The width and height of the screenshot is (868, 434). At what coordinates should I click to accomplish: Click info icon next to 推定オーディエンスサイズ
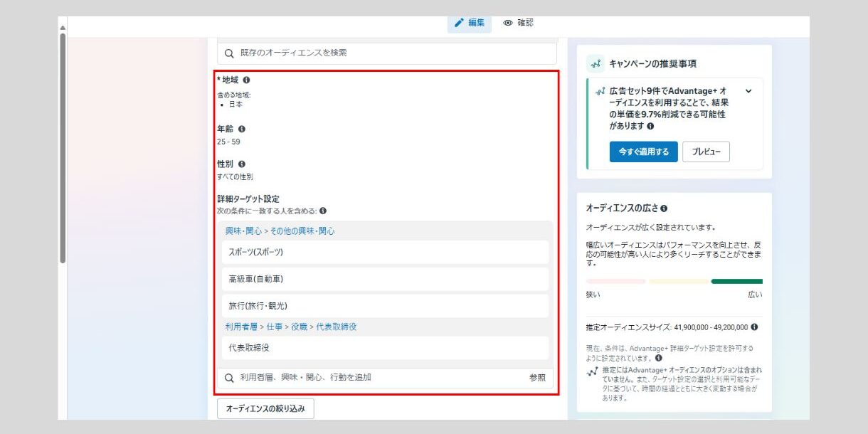pos(754,327)
